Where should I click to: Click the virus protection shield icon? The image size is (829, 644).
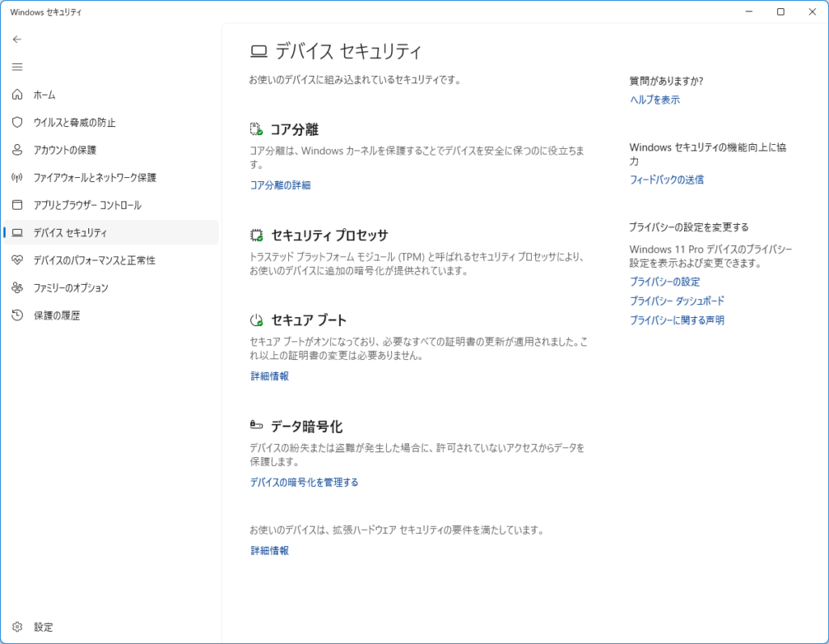(17, 122)
